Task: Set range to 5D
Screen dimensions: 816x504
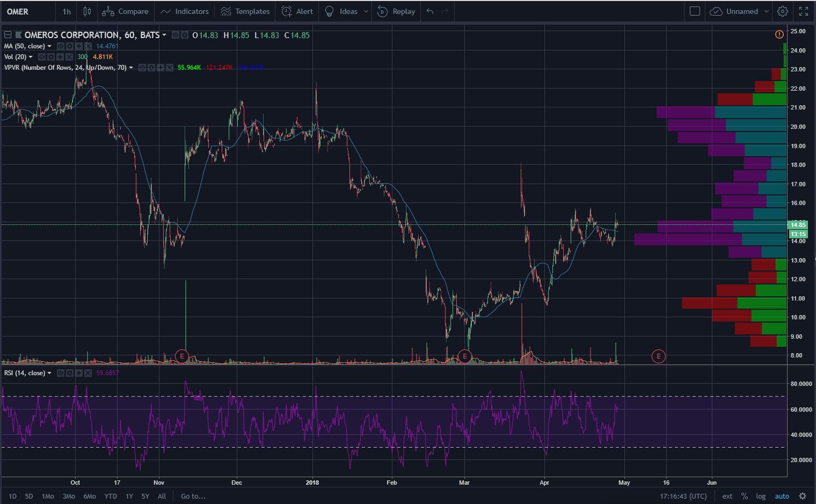Action: coord(29,496)
